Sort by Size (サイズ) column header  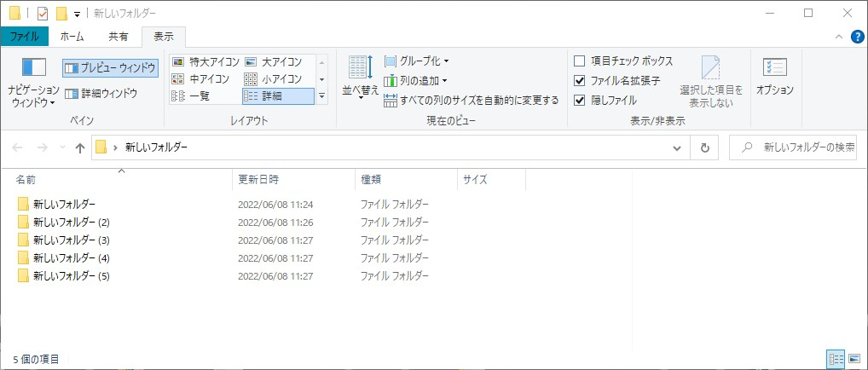point(492,180)
